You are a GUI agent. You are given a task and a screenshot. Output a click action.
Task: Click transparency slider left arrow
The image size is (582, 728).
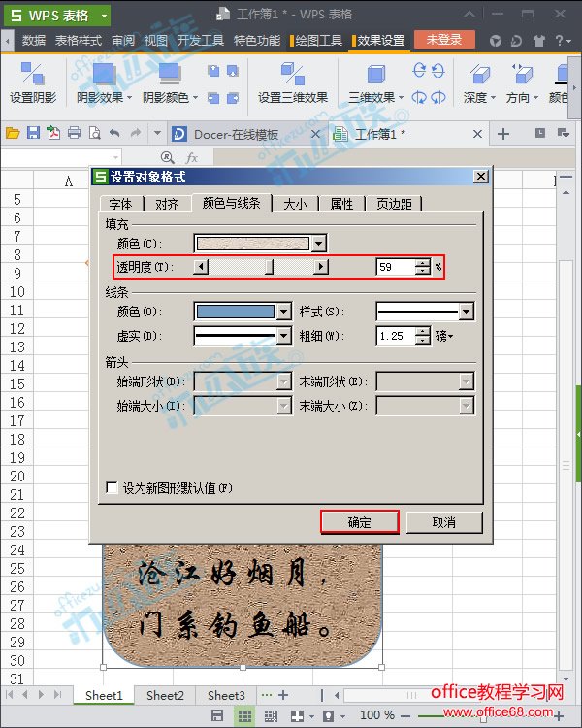201,267
